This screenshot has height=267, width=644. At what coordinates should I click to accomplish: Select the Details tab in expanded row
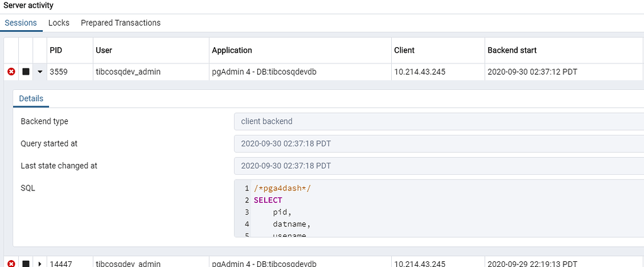point(31,99)
